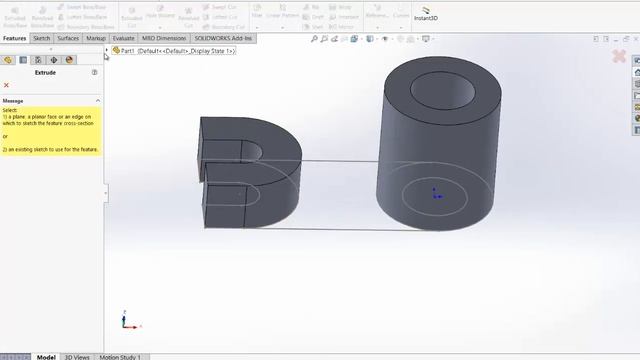Screen dimensions: 640x360
Task: Open View Orientation cube icon
Action: point(354,39)
